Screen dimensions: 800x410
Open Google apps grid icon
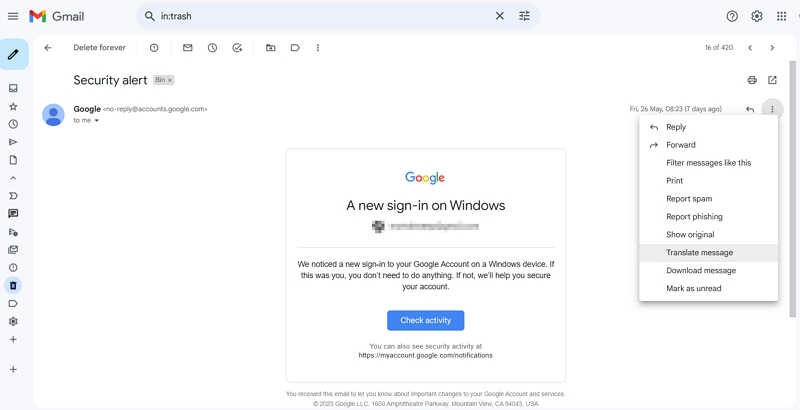[x=781, y=16]
